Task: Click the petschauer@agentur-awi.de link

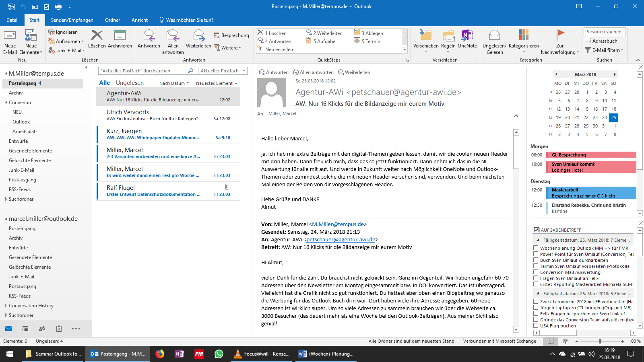Action: pyautogui.click(x=341, y=240)
